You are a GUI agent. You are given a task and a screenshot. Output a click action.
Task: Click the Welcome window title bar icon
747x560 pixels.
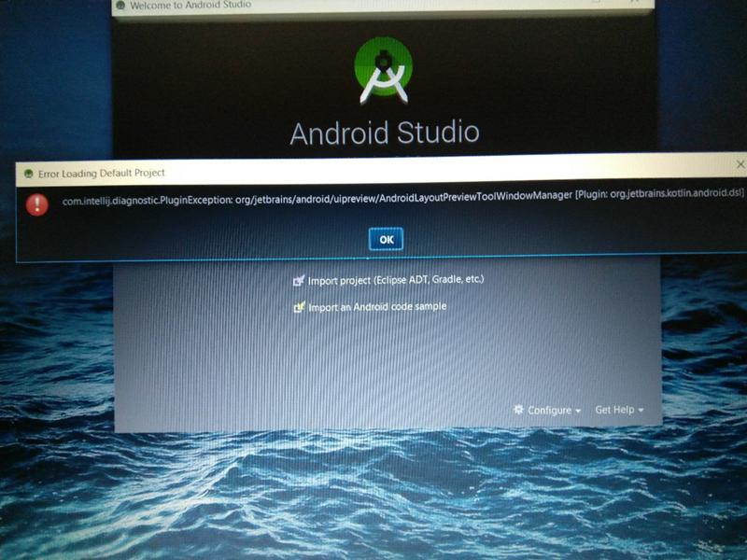click(x=120, y=6)
